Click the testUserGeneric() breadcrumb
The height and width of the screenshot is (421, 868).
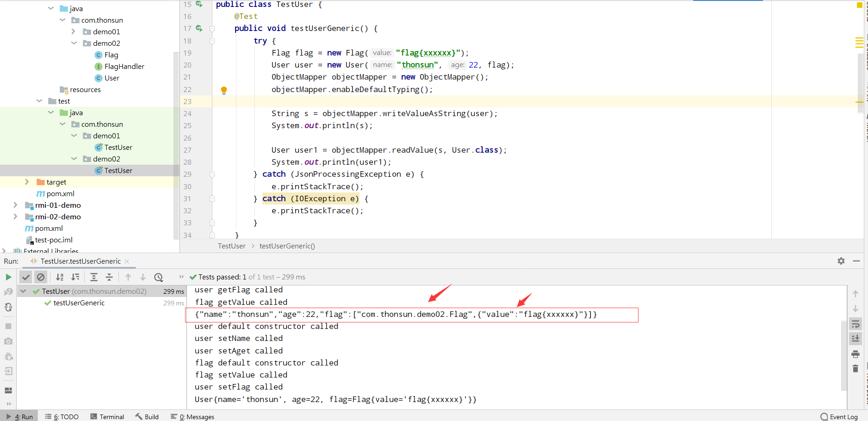pyautogui.click(x=287, y=246)
